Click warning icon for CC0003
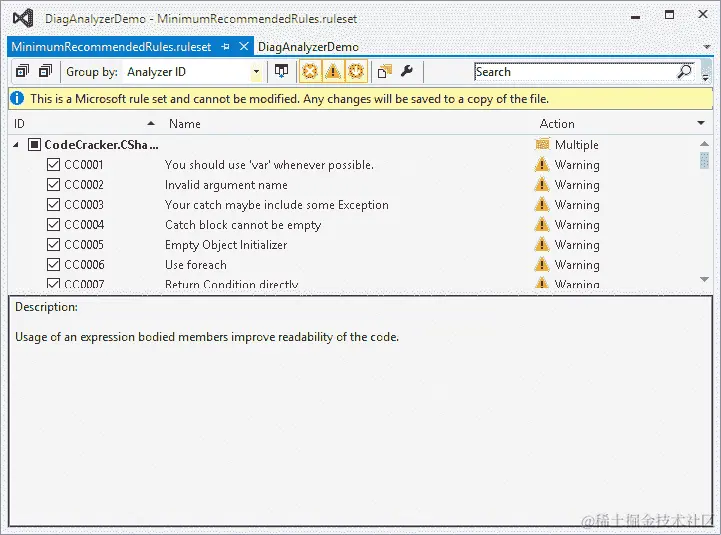 tap(542, 204)
